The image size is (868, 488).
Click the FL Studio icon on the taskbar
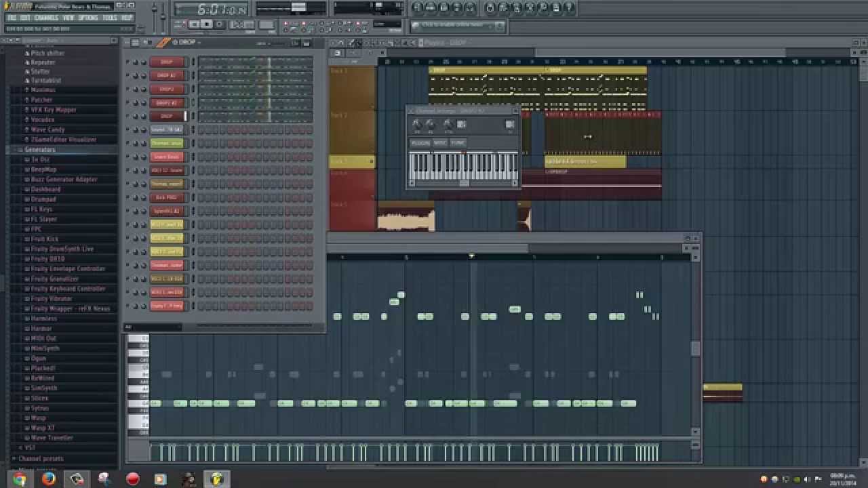click(x=216, y=479)
